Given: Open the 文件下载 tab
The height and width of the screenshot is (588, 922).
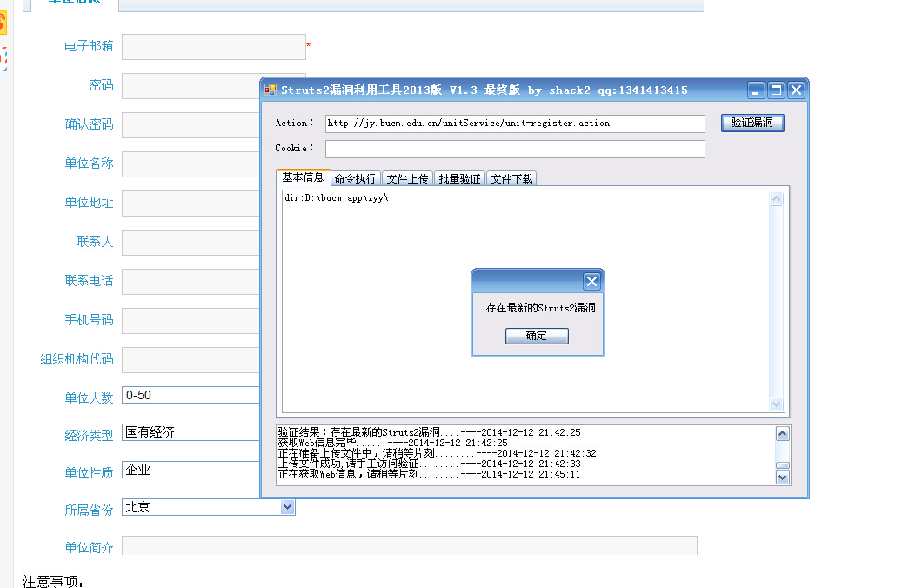Looking at the screenshot, I should tap(511, 179).
